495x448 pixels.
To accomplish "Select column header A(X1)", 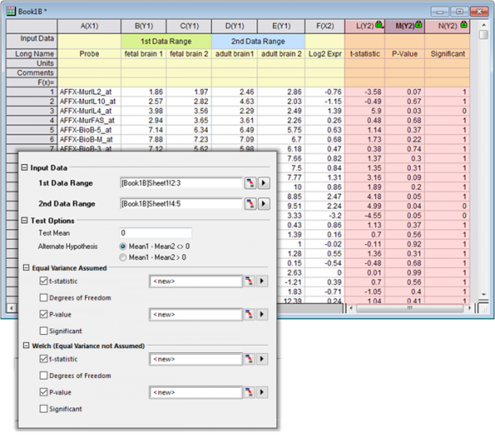I will point(89,26).
